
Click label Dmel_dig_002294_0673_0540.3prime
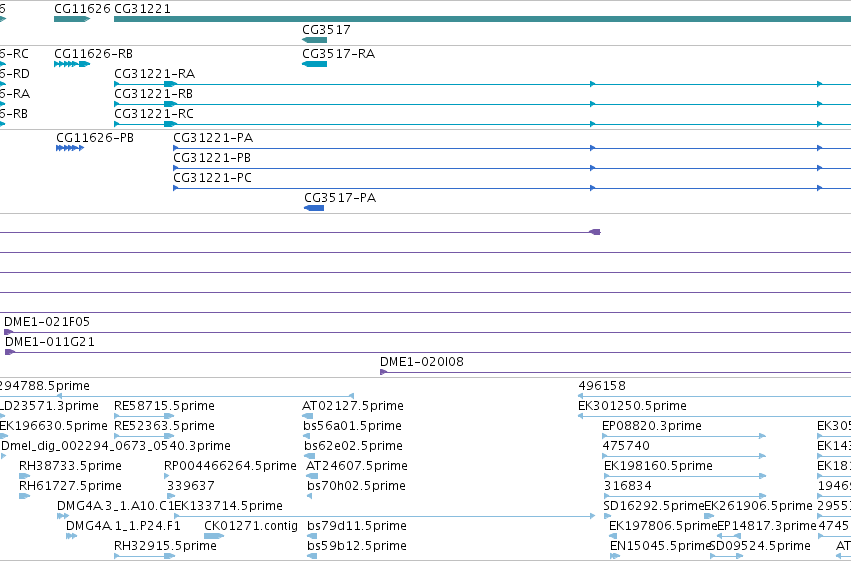(116, 446)
